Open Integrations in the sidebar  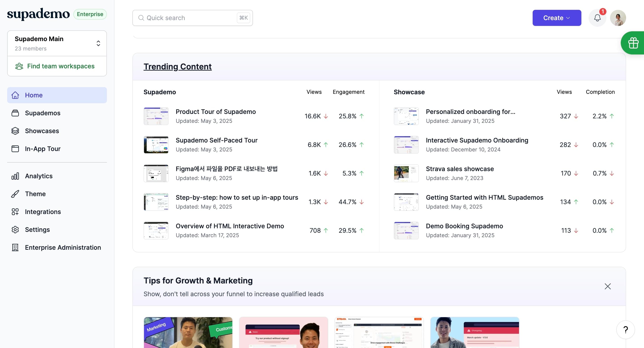(57, 212)
